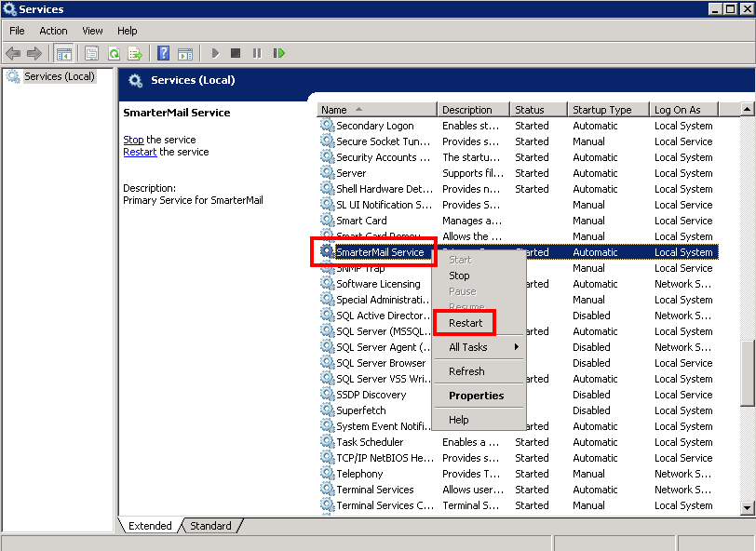Select Services (Local) in the console tree
The image size is (756, 551).
pyautogui.click(x=60, y=76)
